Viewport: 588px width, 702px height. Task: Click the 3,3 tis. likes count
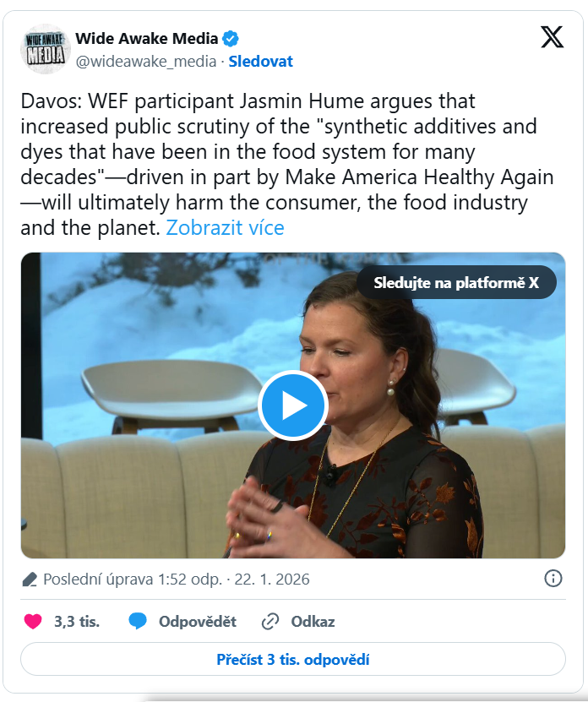pos(77,622)
